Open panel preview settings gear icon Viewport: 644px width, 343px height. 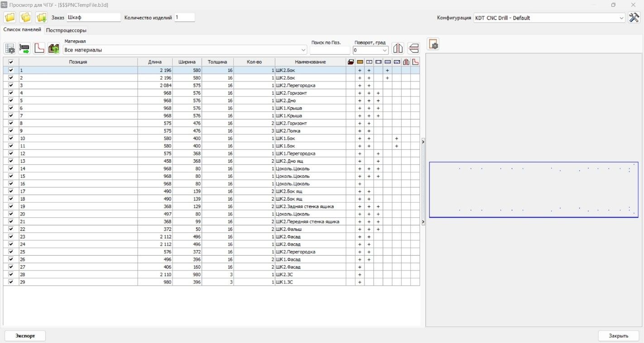pyautogui.click(x=433, y=44)
